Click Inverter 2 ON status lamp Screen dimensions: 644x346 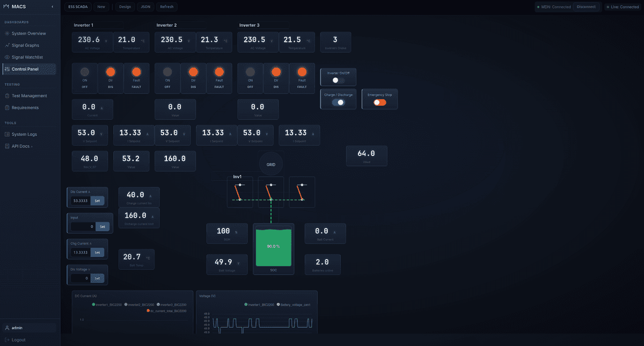pyautogui.click(x=167, y=71)
